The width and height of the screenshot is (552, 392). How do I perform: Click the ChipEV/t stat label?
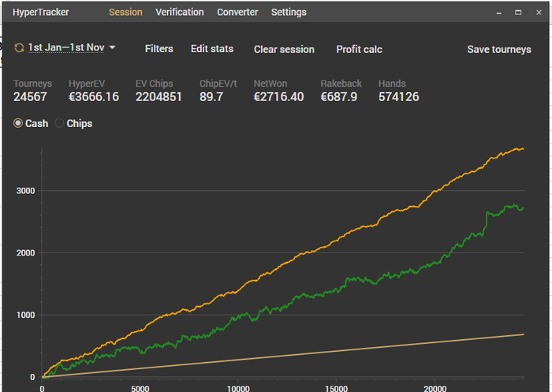click(x=218, y=84)
